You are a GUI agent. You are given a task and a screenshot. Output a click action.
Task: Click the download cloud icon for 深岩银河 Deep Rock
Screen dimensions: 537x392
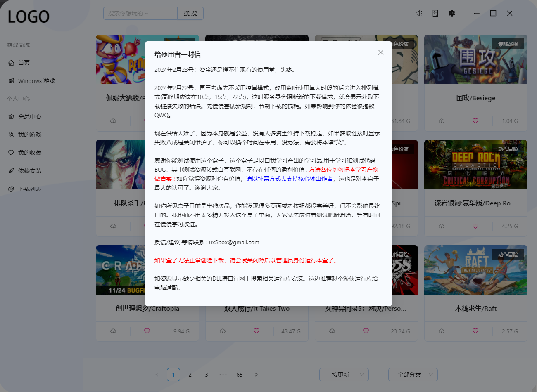click(x=442, y=226)
